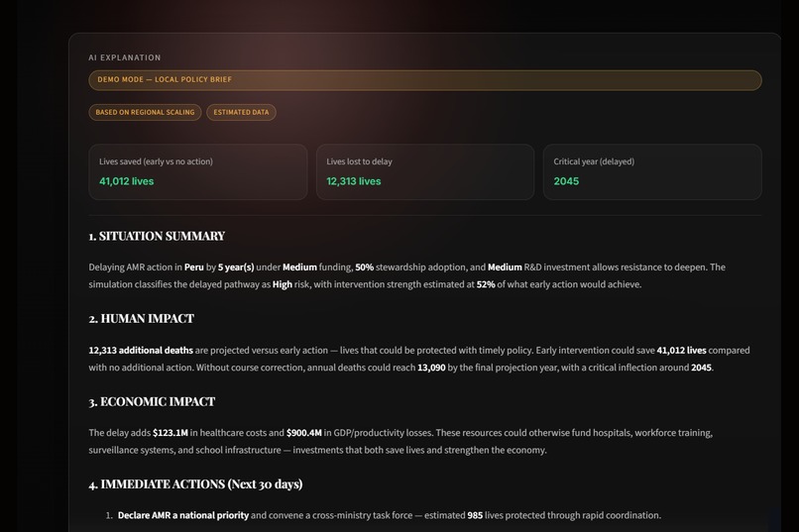Click the Demo Mode local policy brief banner

point(425,80)
